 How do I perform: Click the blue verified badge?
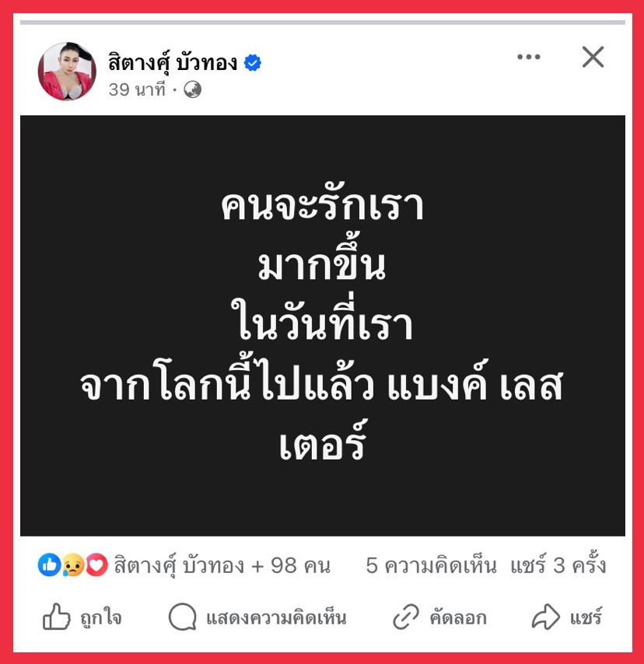(253, 63)
